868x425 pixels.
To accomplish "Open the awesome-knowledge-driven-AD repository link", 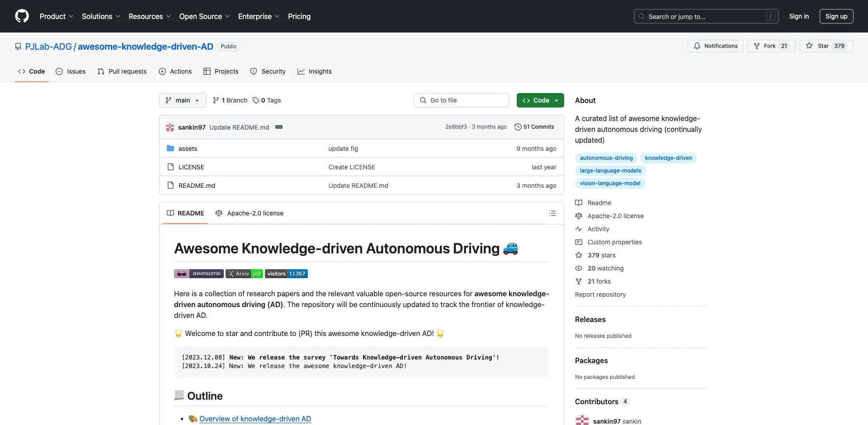I will click(146, 47).
